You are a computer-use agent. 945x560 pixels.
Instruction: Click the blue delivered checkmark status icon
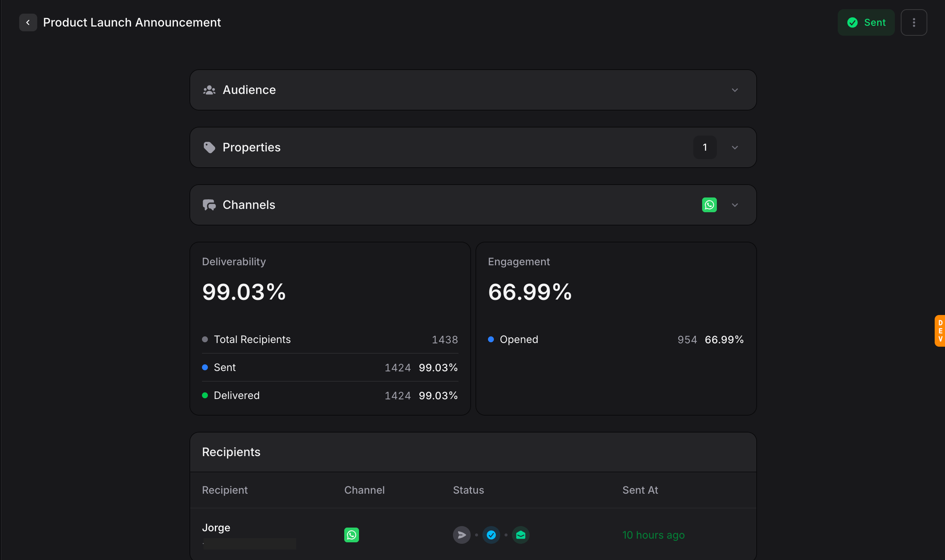coord(491,535)
